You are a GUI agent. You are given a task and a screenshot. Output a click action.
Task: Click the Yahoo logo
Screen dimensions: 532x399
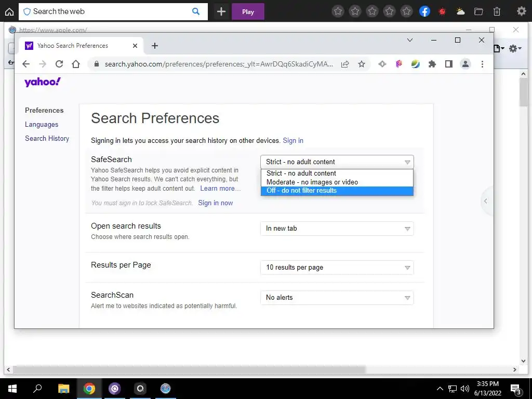pos(43,82)
